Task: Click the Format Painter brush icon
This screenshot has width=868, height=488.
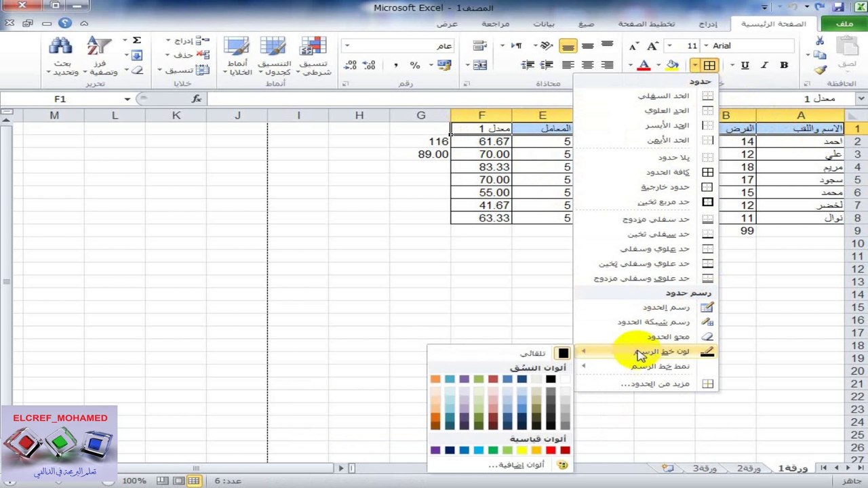Action: [820, 69]
